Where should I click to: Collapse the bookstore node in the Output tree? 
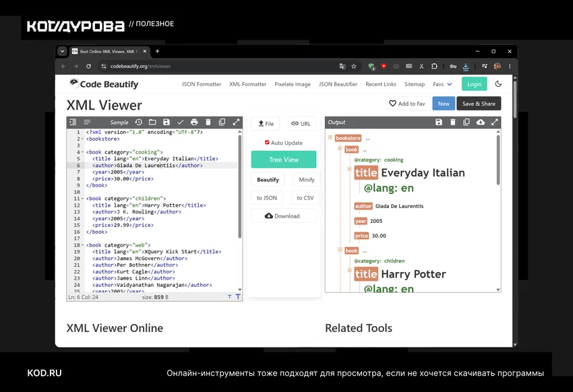click(x=330, y=137)
